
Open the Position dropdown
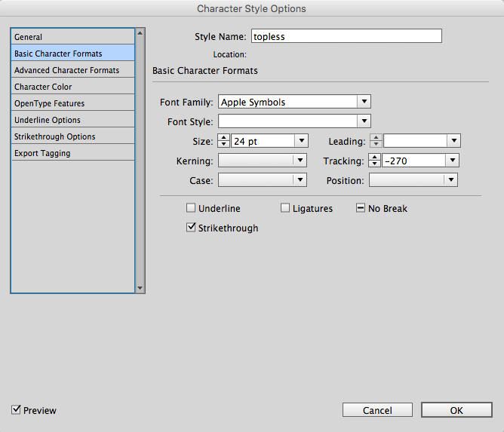(413, 180)
